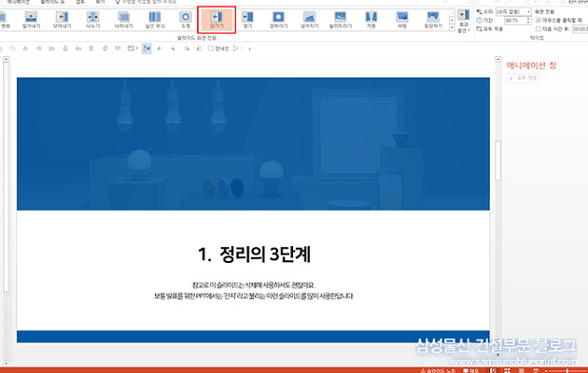Select the 밀어내기 (Push) transition
588x373 pixels.
(31, 20)
